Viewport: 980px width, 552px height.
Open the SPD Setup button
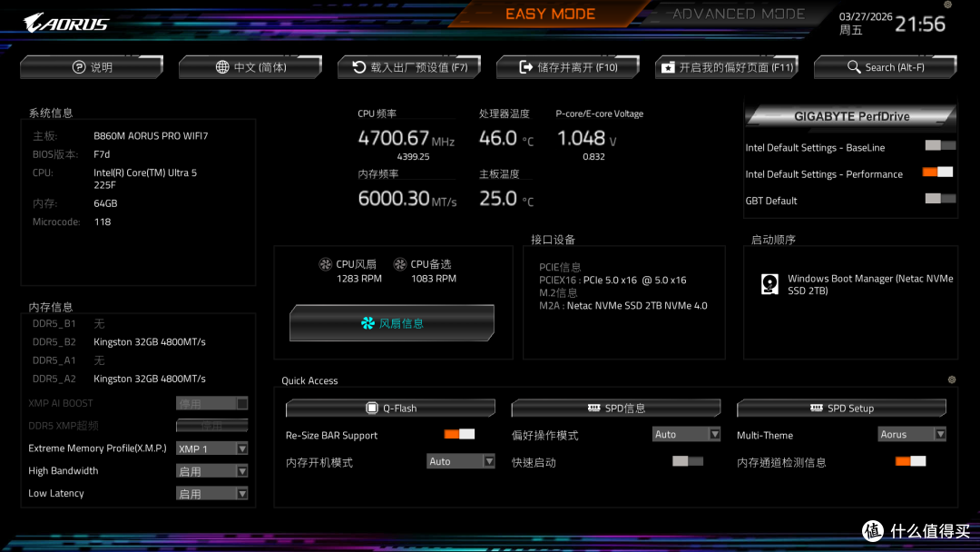pos(842,409)
